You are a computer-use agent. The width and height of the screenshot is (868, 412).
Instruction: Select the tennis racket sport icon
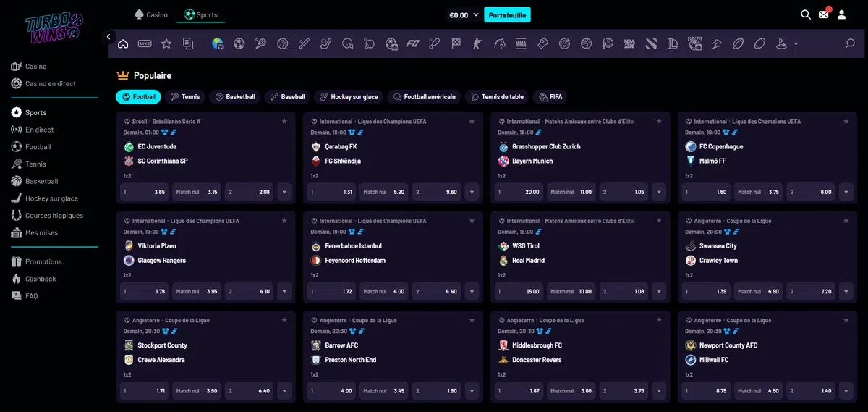click(x=261, y=43)
